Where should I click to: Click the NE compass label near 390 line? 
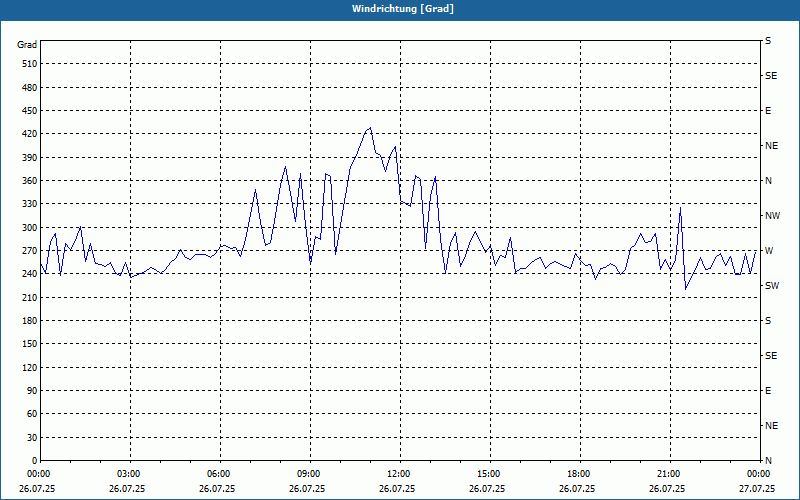(x=771, y=146)
